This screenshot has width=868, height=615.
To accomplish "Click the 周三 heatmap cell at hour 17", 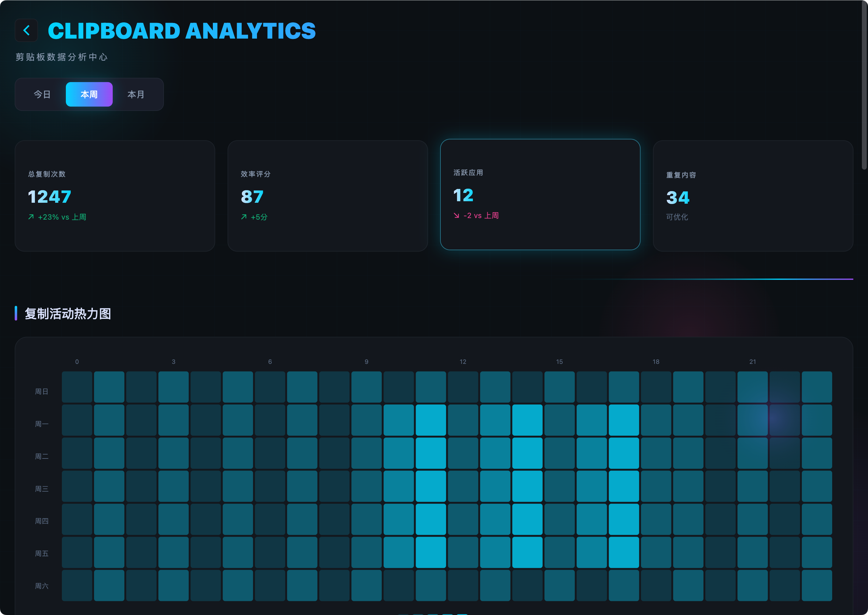I will coord(624,486).
